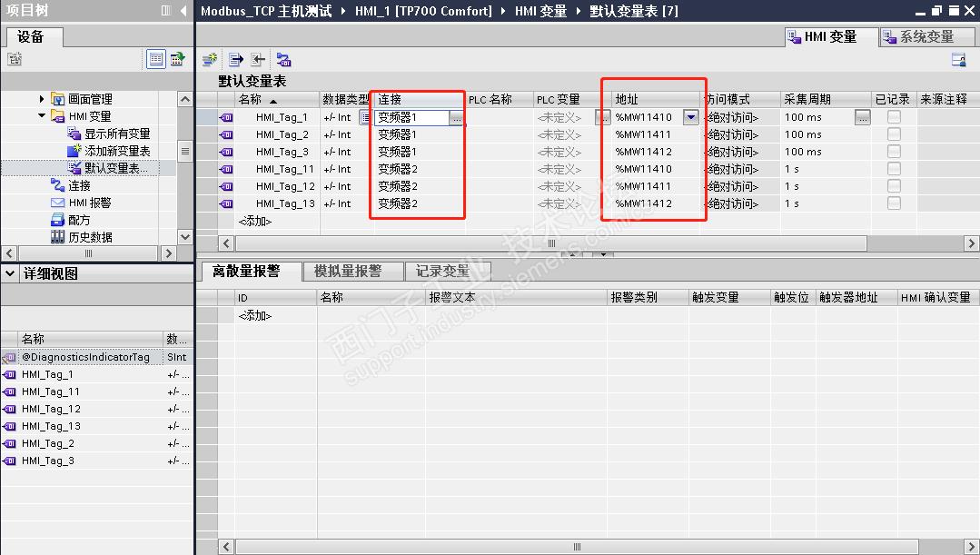980x555 pixels.
Task: Click the project tree column layout icon
Action: [x=166, y=10]
